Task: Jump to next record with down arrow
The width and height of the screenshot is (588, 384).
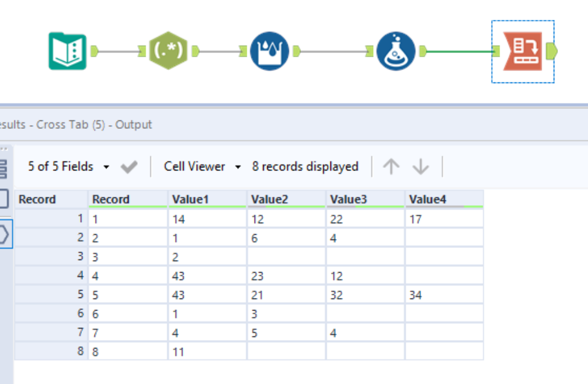Action: [x=420, y=167]
